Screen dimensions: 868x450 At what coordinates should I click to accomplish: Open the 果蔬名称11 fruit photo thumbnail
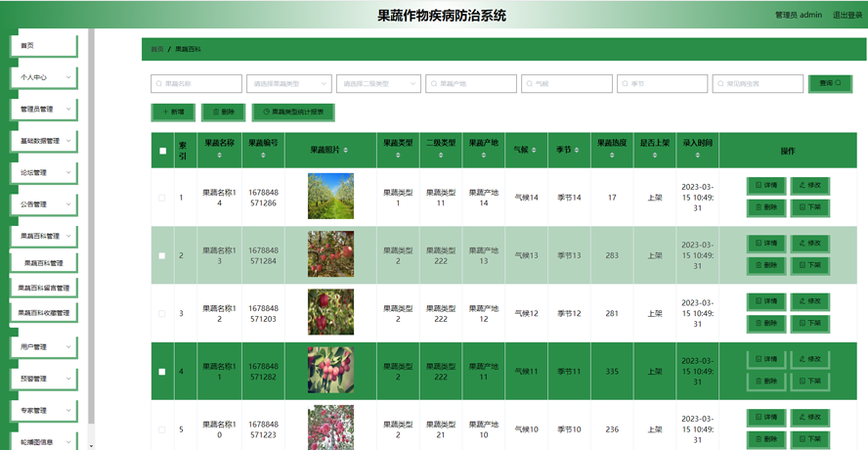(x=330, y=370)
